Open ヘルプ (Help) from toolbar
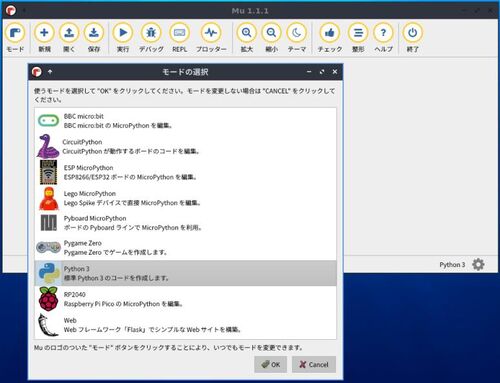 (x=383, y=38)
